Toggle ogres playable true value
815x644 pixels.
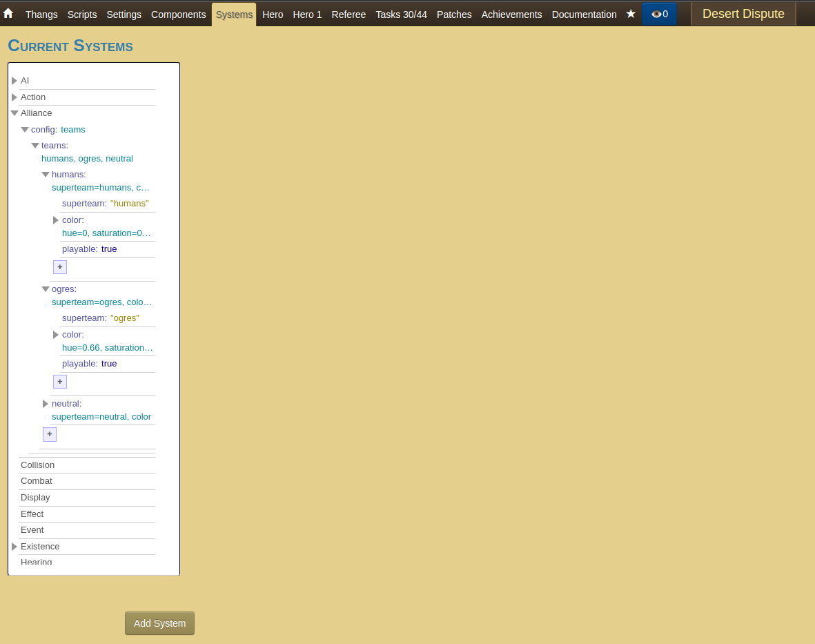tap(109, 364)
